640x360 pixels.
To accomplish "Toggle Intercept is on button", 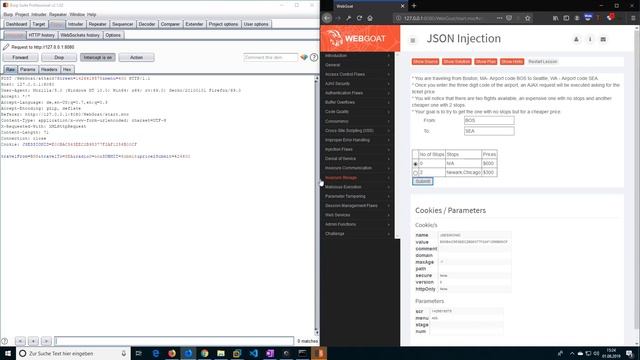I will pyautogui.click(x=98, y=58).
